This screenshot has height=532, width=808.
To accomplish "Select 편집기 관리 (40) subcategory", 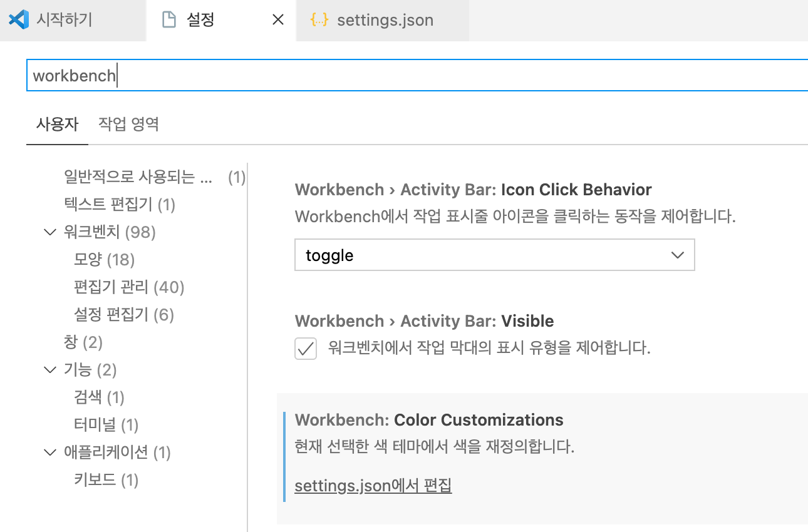I will (129, 287).
